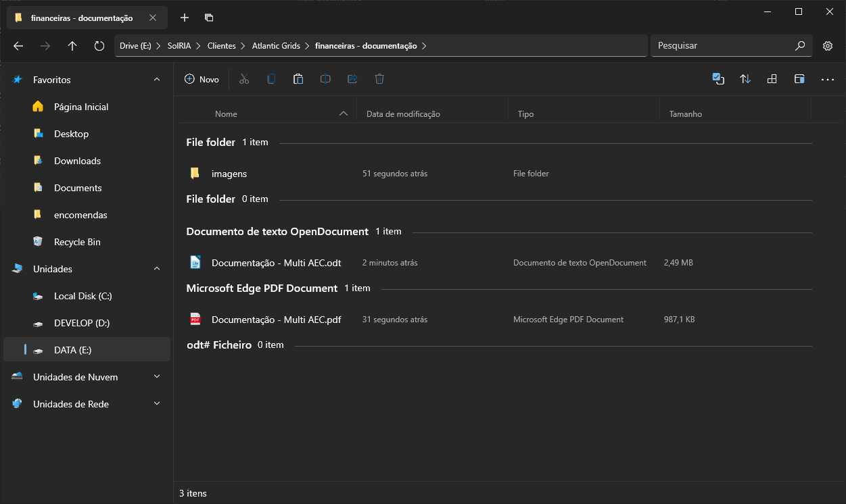Click SolRIA in the breadcrumb path

(179, 46)
